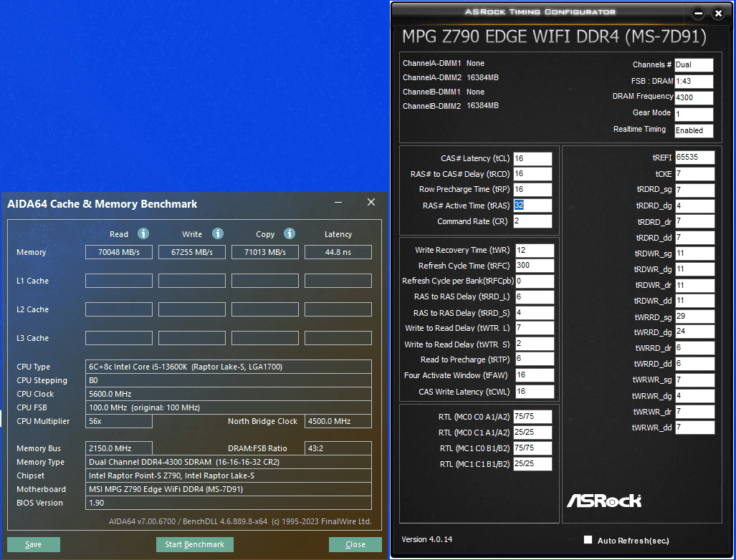Click the Save button in AIDA64
736x560 pixels.
[x=34, y=544]
